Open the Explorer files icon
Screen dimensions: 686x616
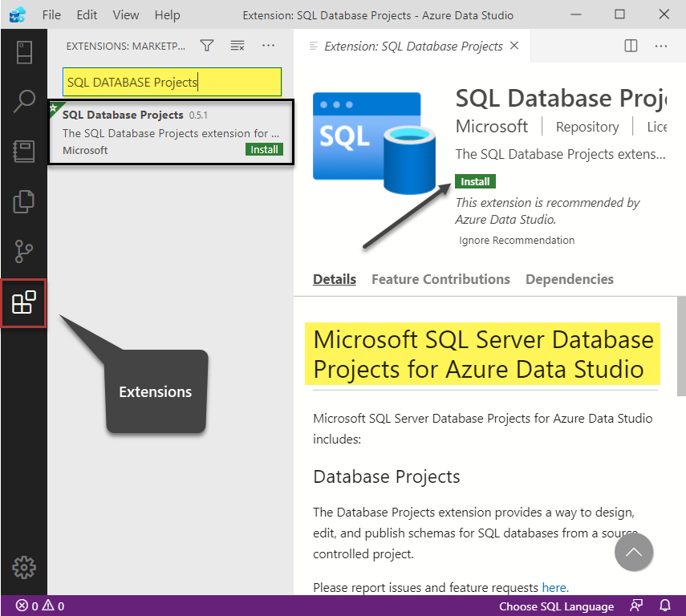coord(23,202)
